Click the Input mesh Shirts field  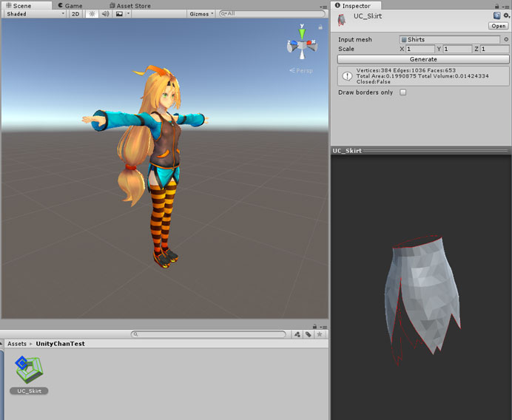449,39
